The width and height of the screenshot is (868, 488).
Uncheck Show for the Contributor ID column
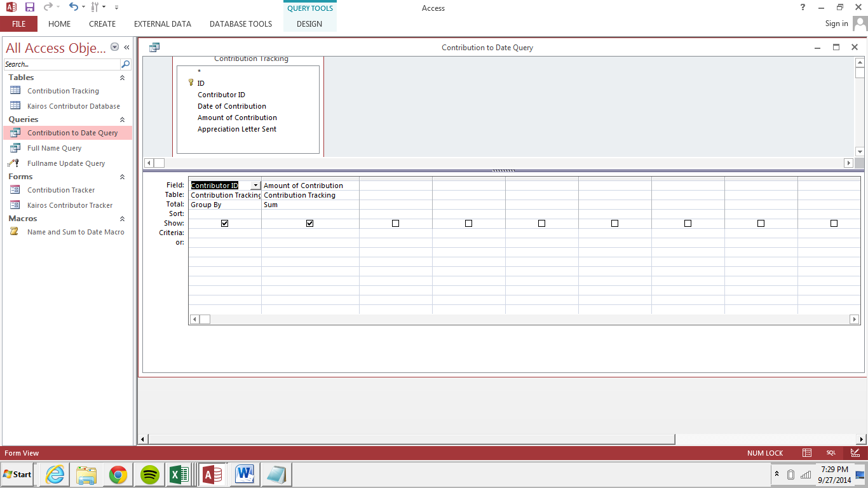click(224, 224)
